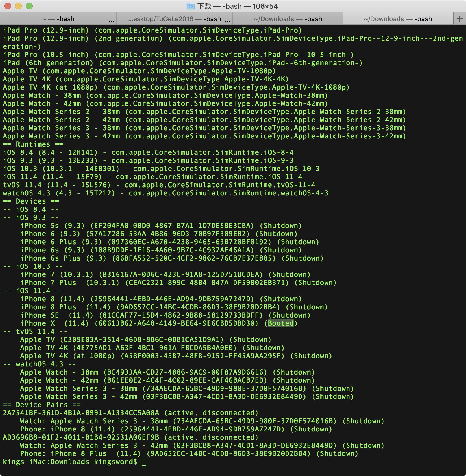Click the iPhone 7 (10.3.1) device line

point(165,274)
